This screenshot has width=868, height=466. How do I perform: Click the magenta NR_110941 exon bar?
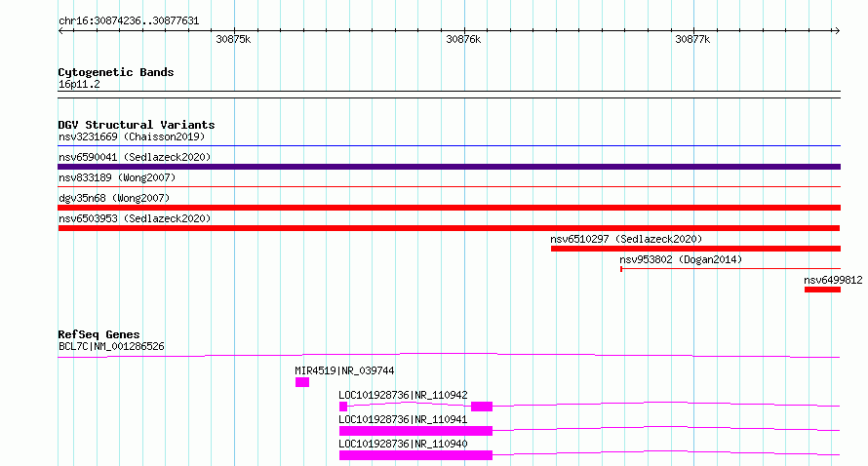coord(415,431)
